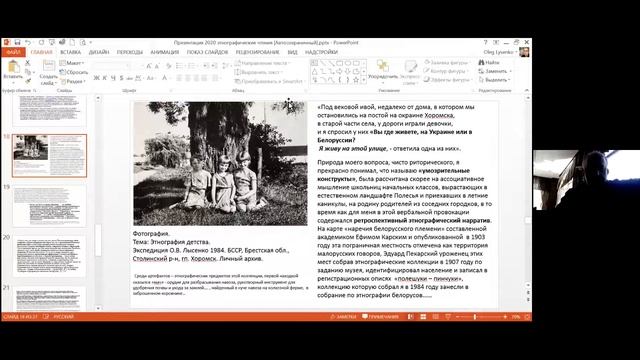Click the Find (Найти) button
This screenshot has height=360, width=640.
[489, 62]
